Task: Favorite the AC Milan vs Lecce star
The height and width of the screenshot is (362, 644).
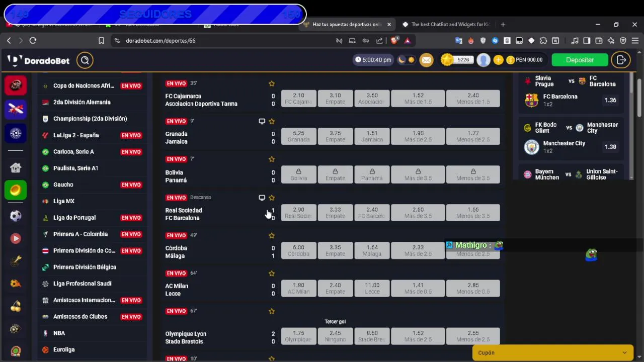Action: pyautogui.click(x=272, y=273)
